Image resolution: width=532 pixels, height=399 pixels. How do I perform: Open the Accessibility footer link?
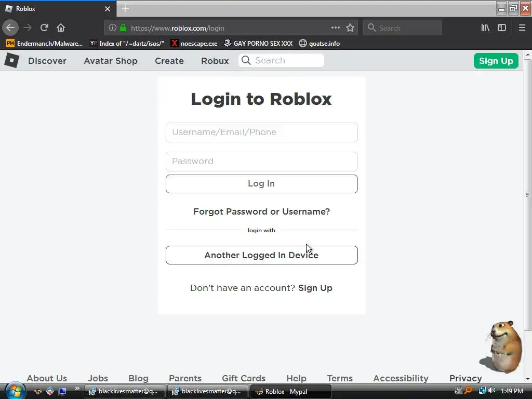401,378
